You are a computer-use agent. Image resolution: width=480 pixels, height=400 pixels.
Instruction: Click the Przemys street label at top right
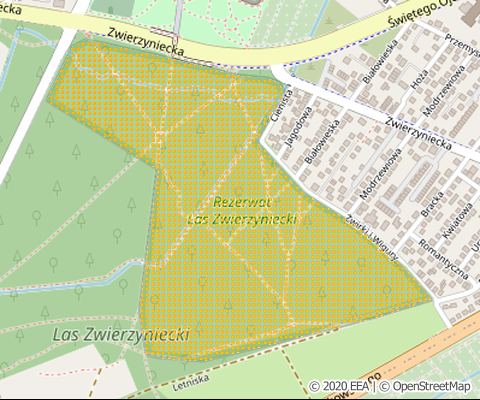coord(462,45)
